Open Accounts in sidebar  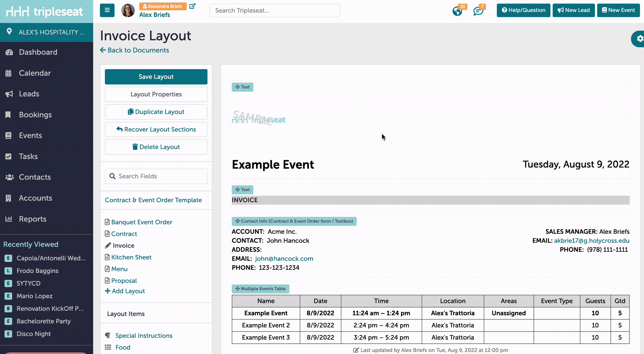35,198
